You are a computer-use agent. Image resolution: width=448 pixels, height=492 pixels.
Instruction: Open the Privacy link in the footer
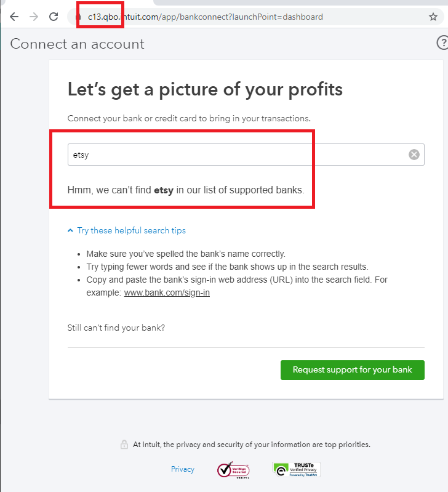pos(183,469)
